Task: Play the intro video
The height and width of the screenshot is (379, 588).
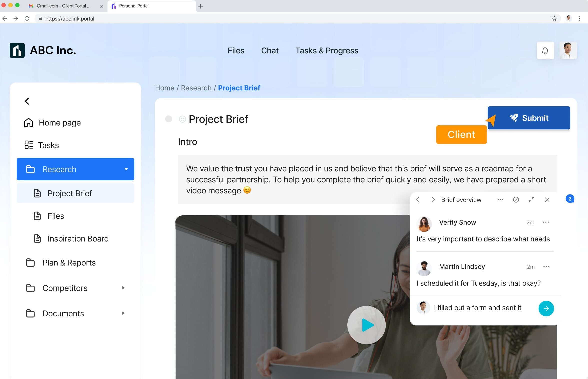Action: pyautogui.click(x=367, y=325)
